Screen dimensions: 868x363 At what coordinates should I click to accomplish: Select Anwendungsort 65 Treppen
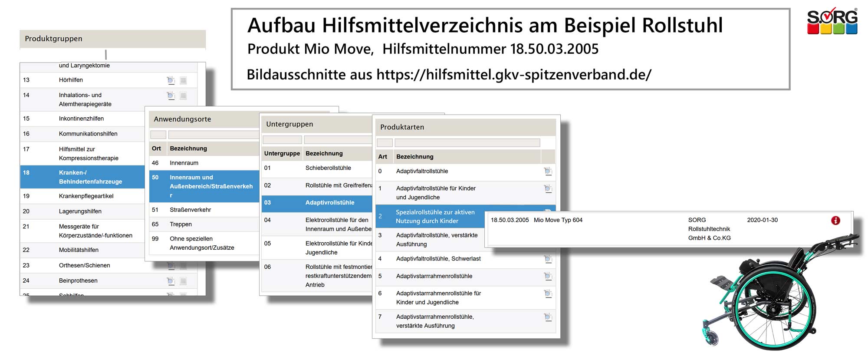coord(204,224)
